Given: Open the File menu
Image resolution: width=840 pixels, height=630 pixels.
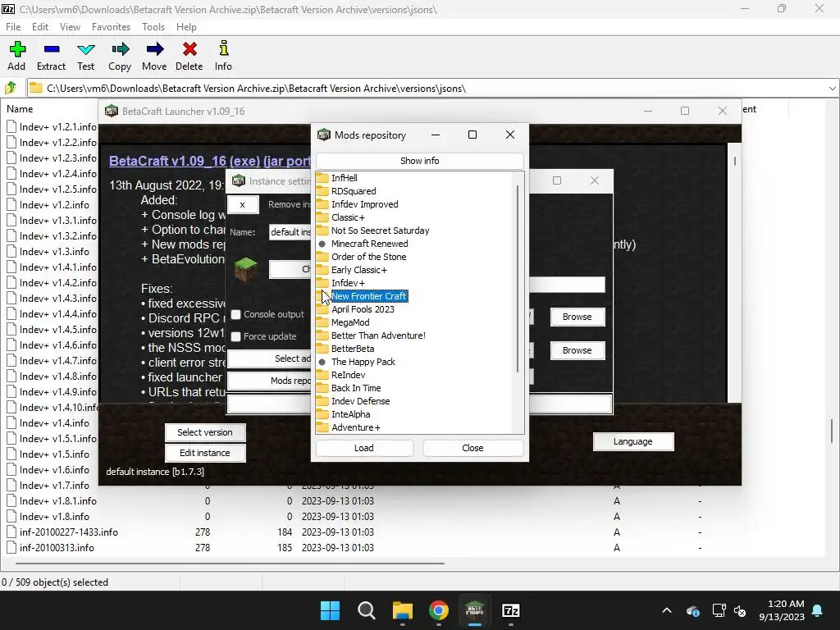Looking at the screenshot, I should [x=13, y=27].
